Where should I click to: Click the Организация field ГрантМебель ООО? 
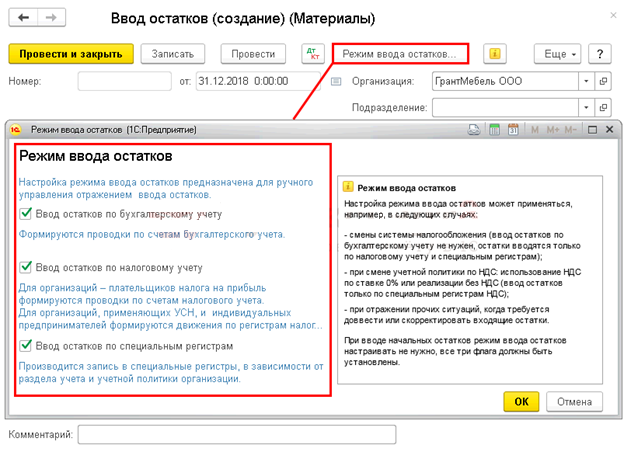[x=505, y=82]
